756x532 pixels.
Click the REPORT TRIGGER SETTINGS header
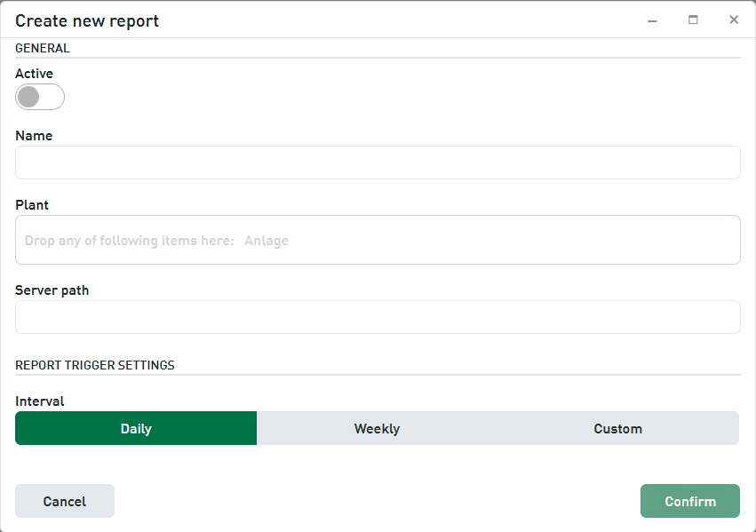pos(95,365)
